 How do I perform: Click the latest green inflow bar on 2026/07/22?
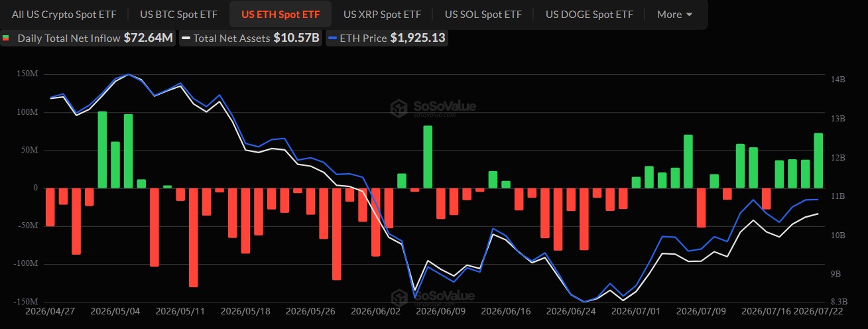pos(818,161)
